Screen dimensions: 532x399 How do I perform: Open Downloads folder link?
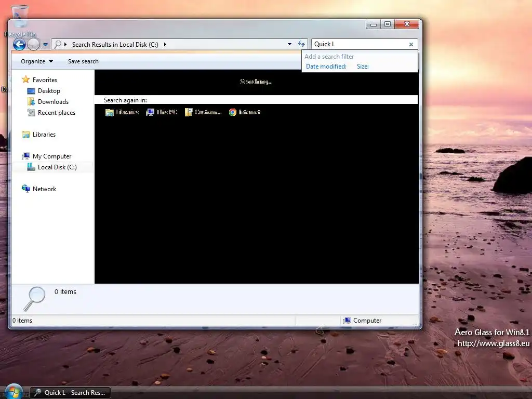pyautogui.click(x=54, y=102)
